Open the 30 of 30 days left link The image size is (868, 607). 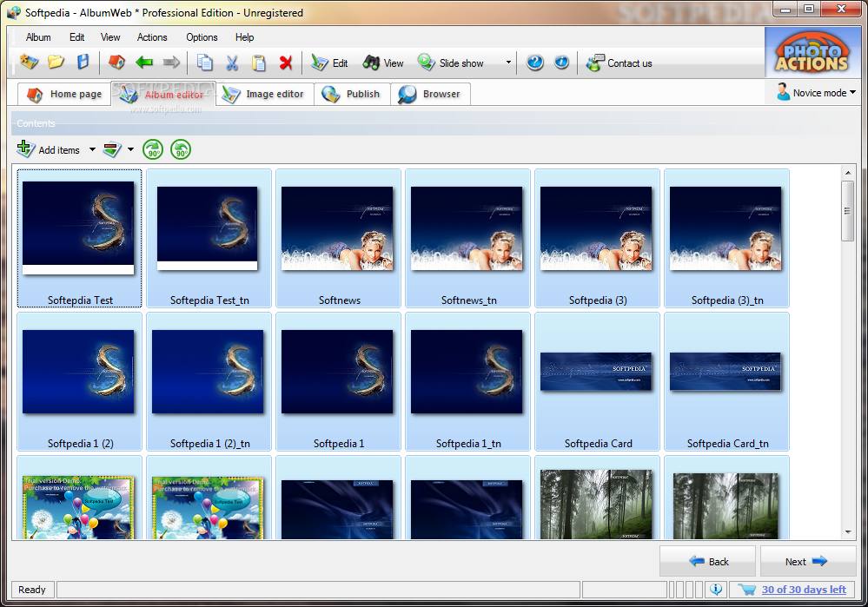coord(804,590)
